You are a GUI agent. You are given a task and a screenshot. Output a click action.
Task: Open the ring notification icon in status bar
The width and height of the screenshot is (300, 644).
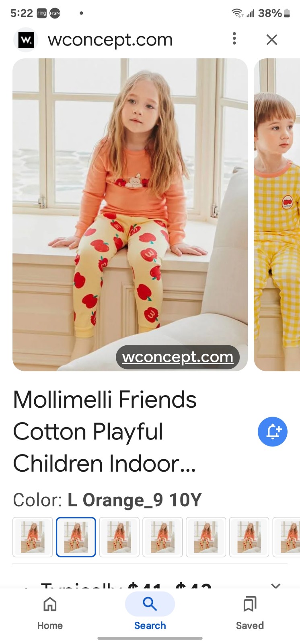coord(42,13)
